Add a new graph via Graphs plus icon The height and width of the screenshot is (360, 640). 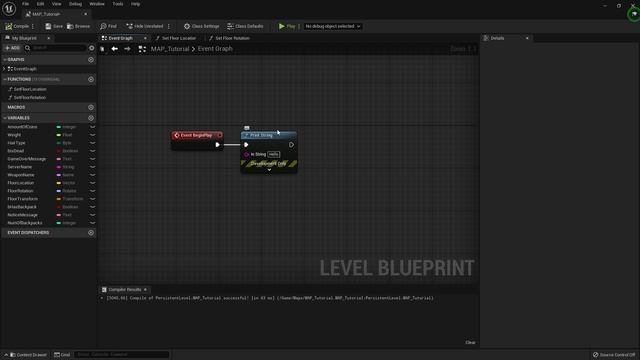pyautogui.click(x=91, y=60)
